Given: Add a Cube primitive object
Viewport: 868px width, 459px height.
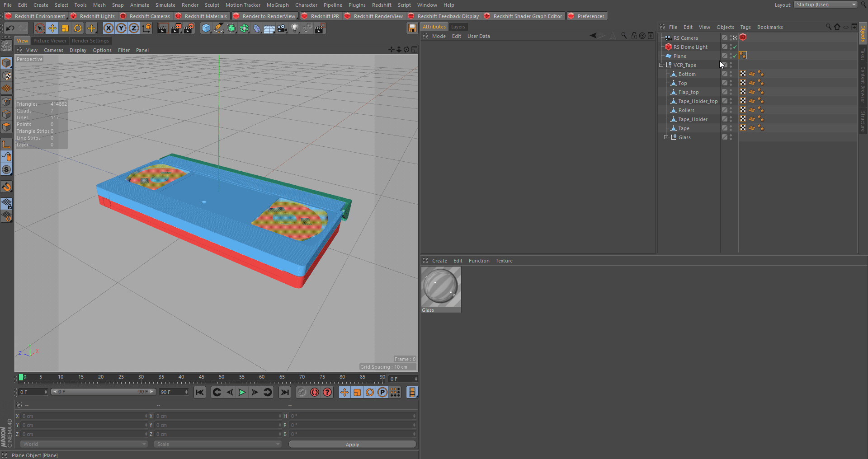Looking at the screenshot, I should 206,28.
